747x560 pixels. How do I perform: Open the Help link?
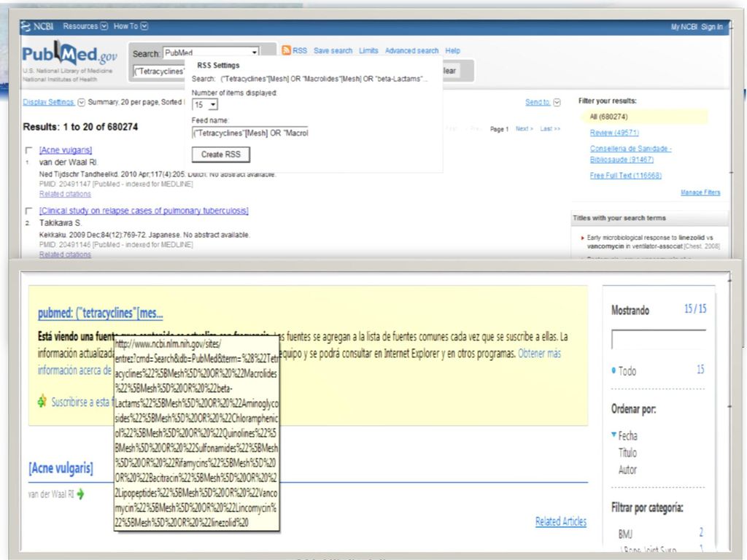[452, 50]
